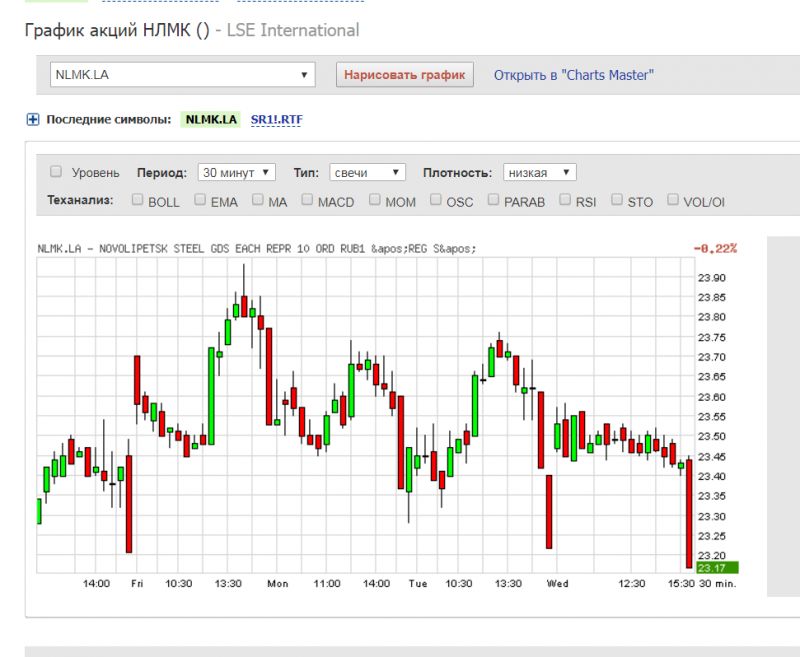The height and width of the screenshot is (657, 800).
Task: Enable the VOL/OI indicator checkbox
Action: point(673,200)
